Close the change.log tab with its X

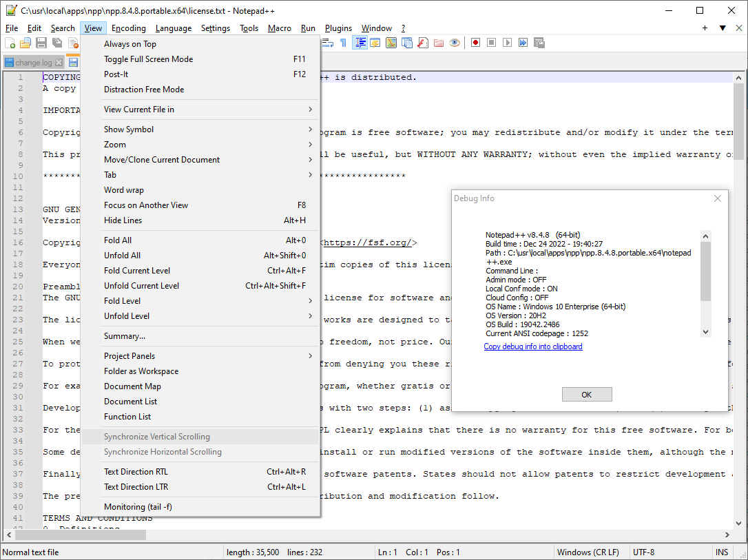click(x=59, y=63)
